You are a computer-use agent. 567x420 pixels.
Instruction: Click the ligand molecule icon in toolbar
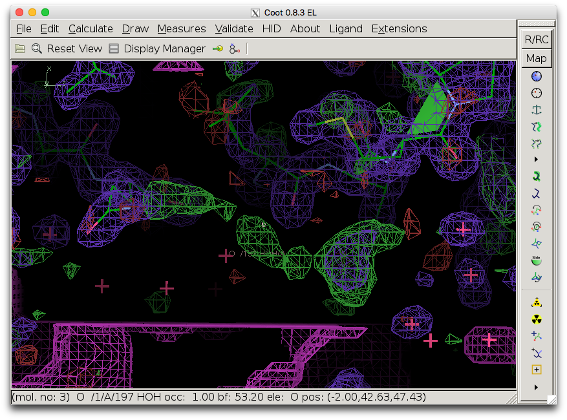[234, 48]
